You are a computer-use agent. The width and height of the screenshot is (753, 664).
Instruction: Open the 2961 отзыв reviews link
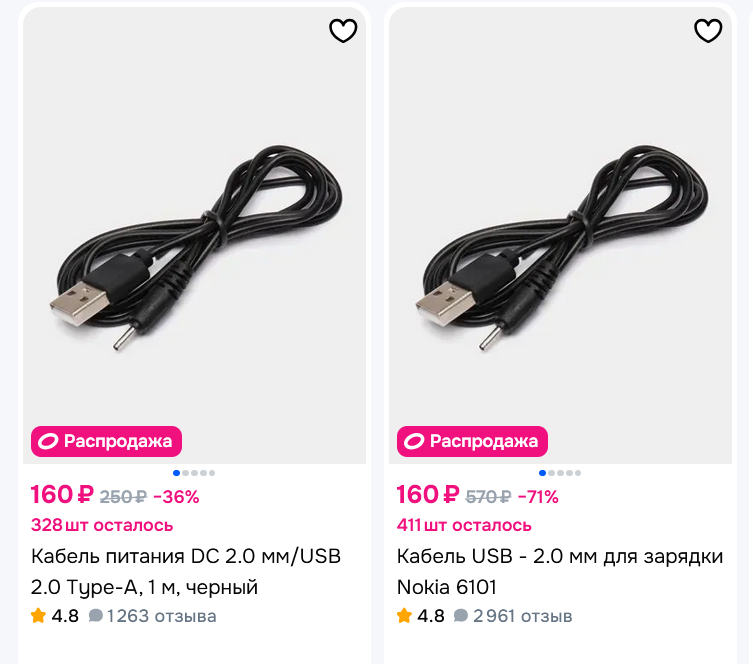pyautogui.click(x=523, y=616)
